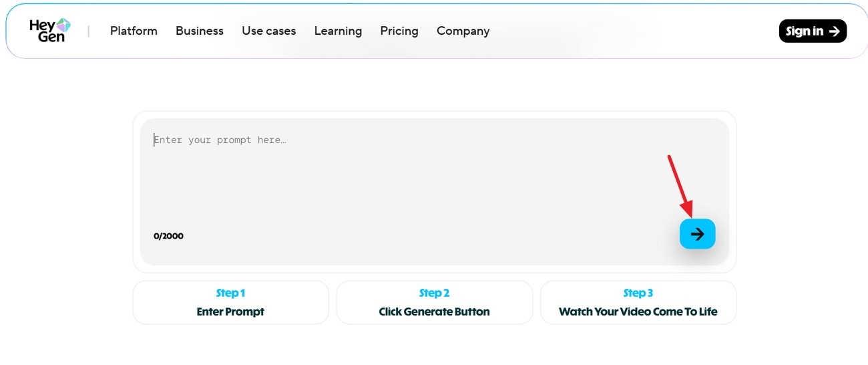This screenshot has width=868, height=365.
Task: Open the Company menu
Action: click(463, 31)
